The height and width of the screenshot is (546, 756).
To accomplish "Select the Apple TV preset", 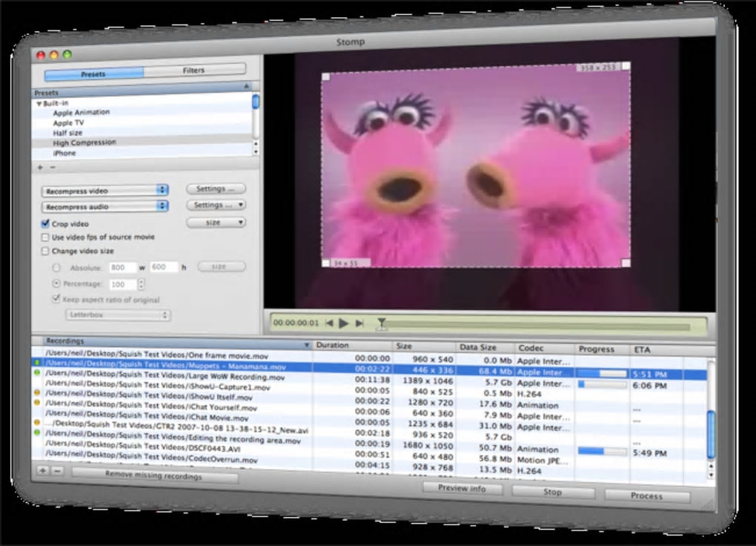I will [x=68, y=122].
